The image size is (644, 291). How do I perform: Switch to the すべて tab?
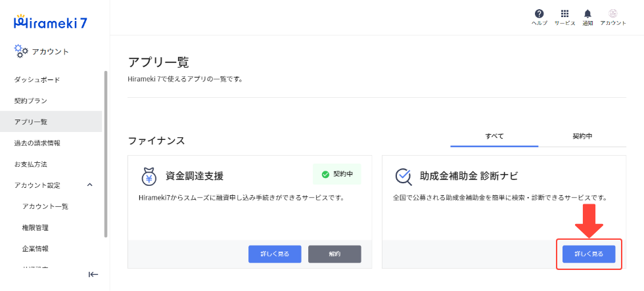click(494, 136)
